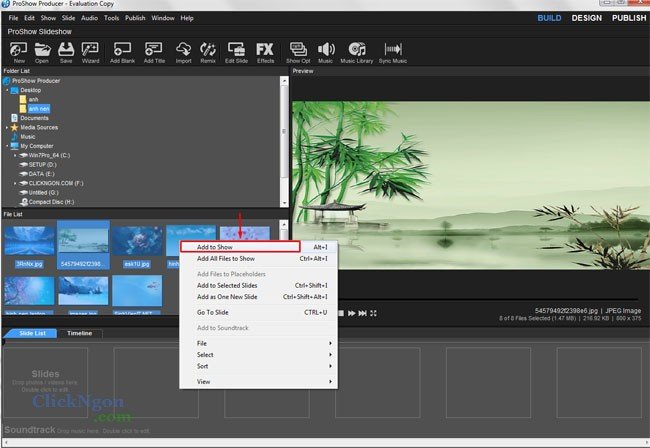
Task: Insert a title slide via Add Title
Action: pos(154,53)
